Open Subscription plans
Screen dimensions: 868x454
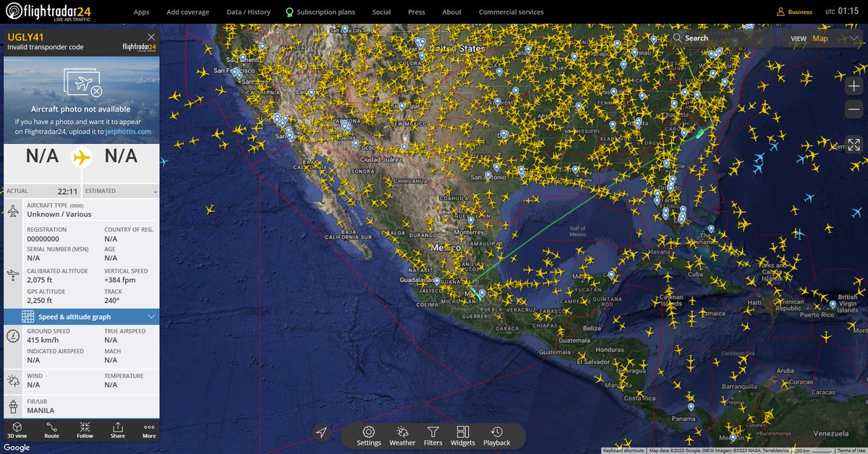click(320, 12)
